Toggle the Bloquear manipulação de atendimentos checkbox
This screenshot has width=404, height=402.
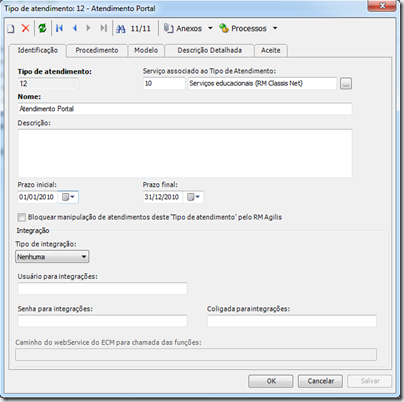(x=22, y=217)
